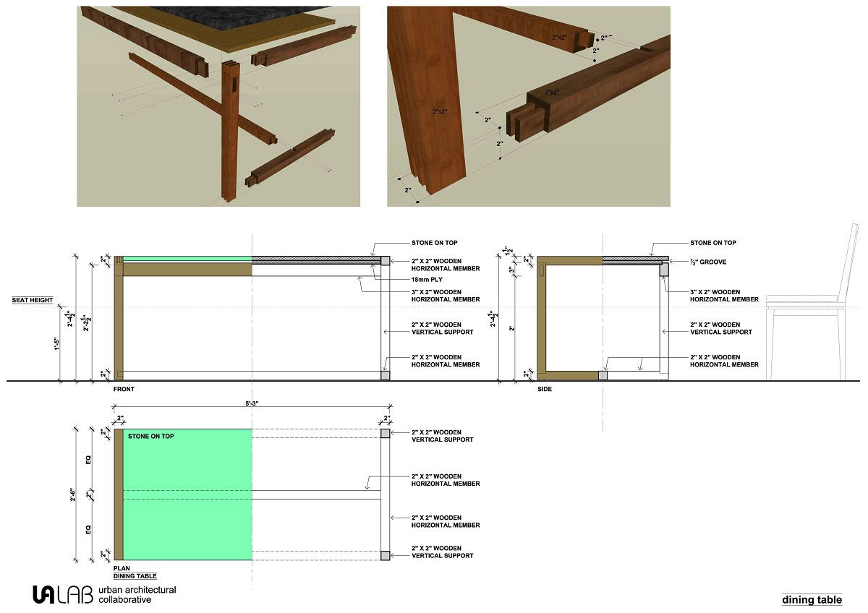Select the SEAT HEIGHT label
Image resolution: width=868 pixels, height=613 pixels.
[32, 300]
